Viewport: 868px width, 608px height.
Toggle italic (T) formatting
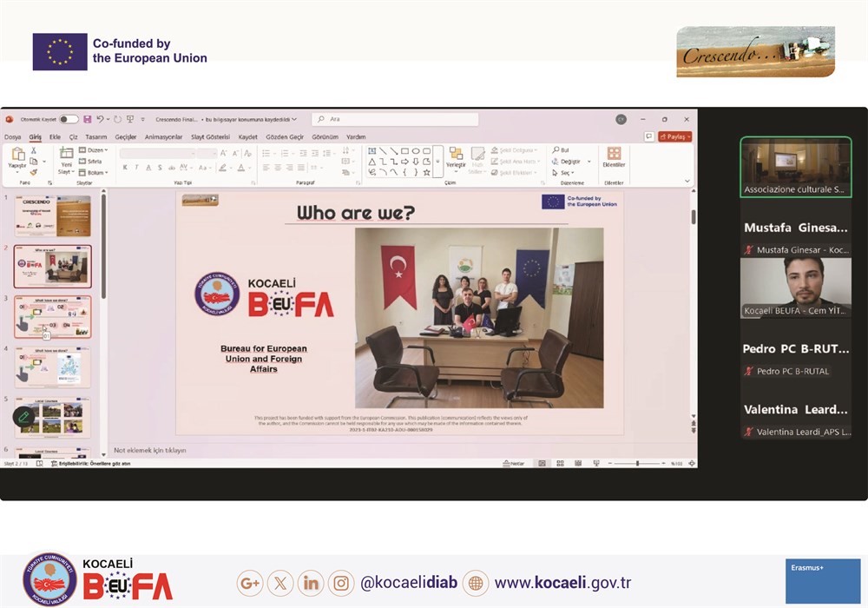pos(137,168)
